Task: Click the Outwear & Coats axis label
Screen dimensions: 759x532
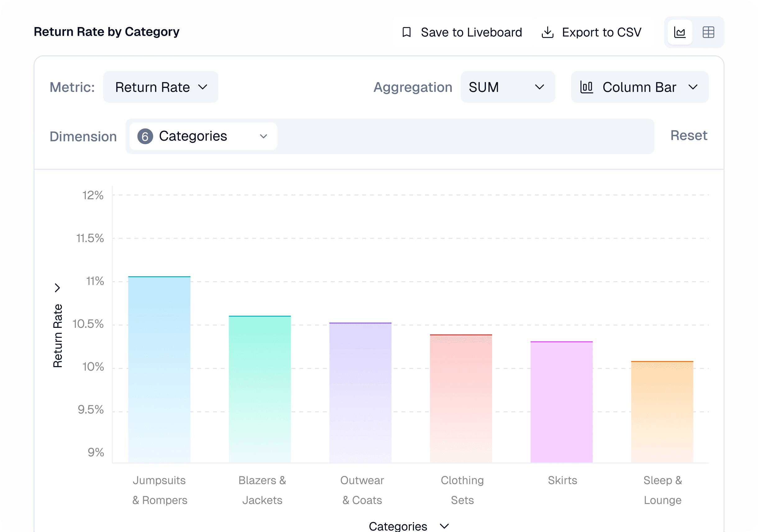Action: click(x=362, y=490)
